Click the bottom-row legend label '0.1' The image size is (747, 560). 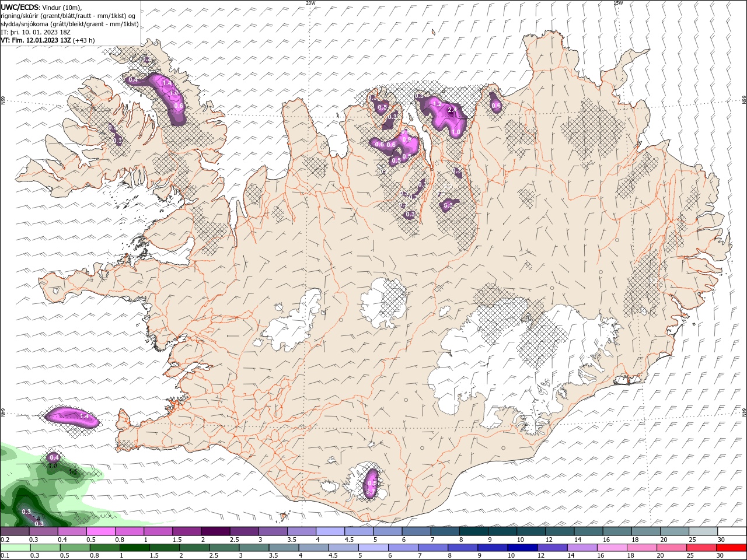pos(5,556)
